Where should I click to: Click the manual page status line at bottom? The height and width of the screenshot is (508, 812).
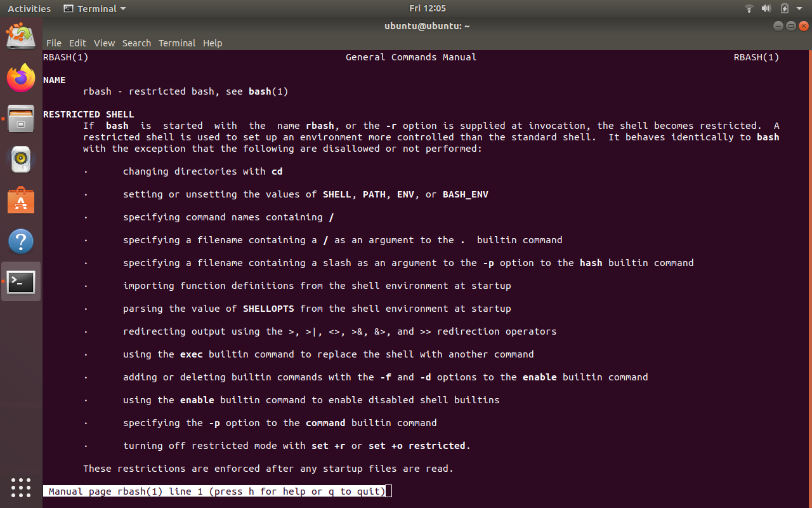pyautogui.click(x=217, y=491)
